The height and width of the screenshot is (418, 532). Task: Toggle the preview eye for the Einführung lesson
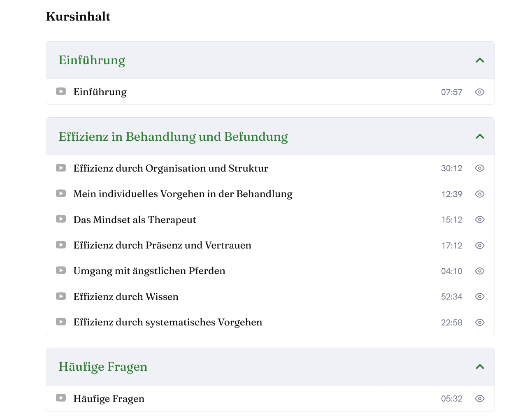click(480, 92)
